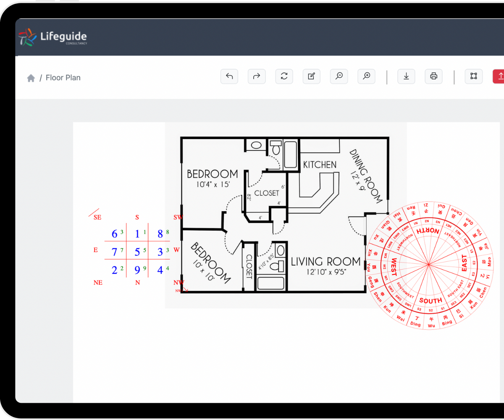
Task: Select the SOUTH segment on compass
Action: click(x=430, y=300)
